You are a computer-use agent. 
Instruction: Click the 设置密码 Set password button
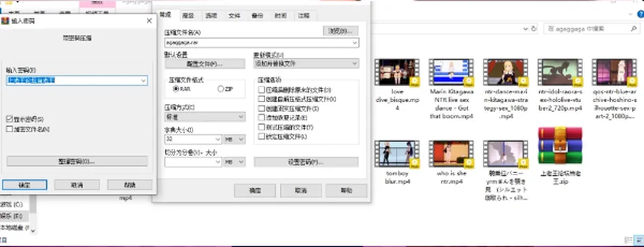click(x=306, y=162)
